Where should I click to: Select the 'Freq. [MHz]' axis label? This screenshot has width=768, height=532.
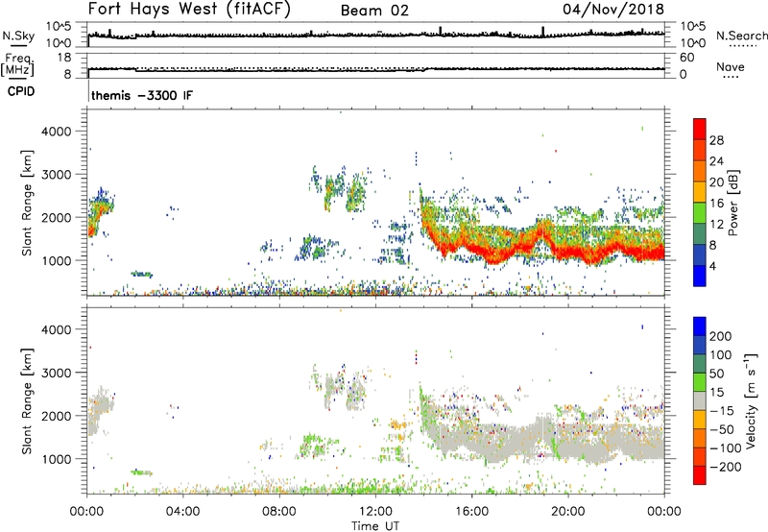pyautogui.click(x=18, y=65)
